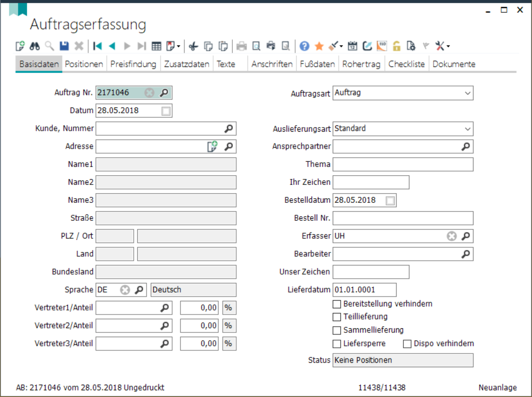Screen dimensions: 532x397
Task: Jump to last record arrow icon
Action: [x=141, y=46]
